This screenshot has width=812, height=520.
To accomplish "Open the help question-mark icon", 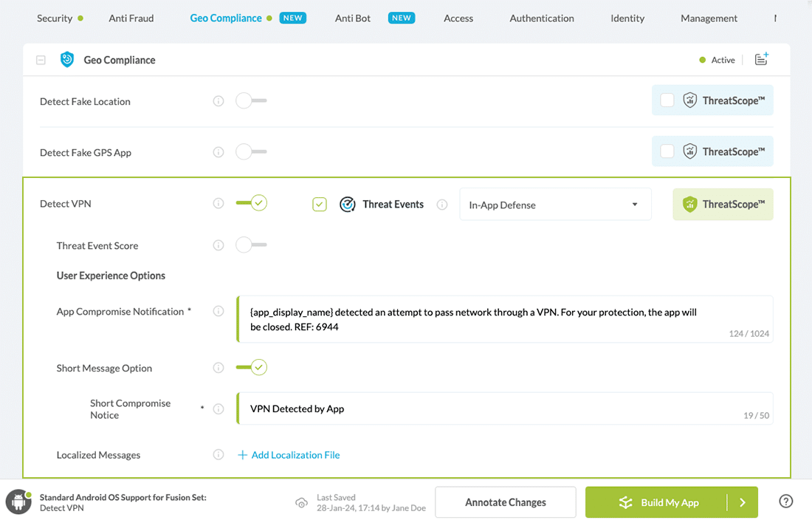I will click(785, 501).
